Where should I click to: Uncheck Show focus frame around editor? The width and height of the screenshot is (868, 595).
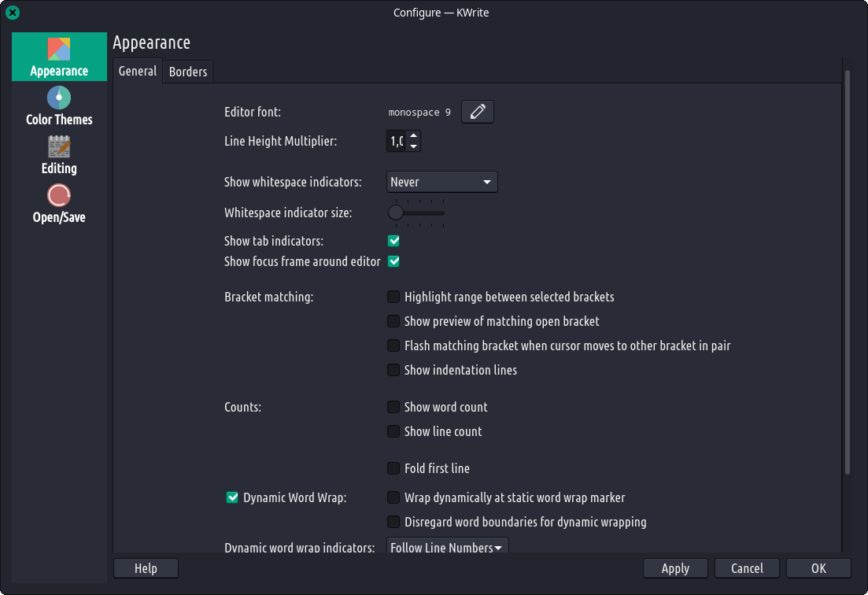pos(393,261)
